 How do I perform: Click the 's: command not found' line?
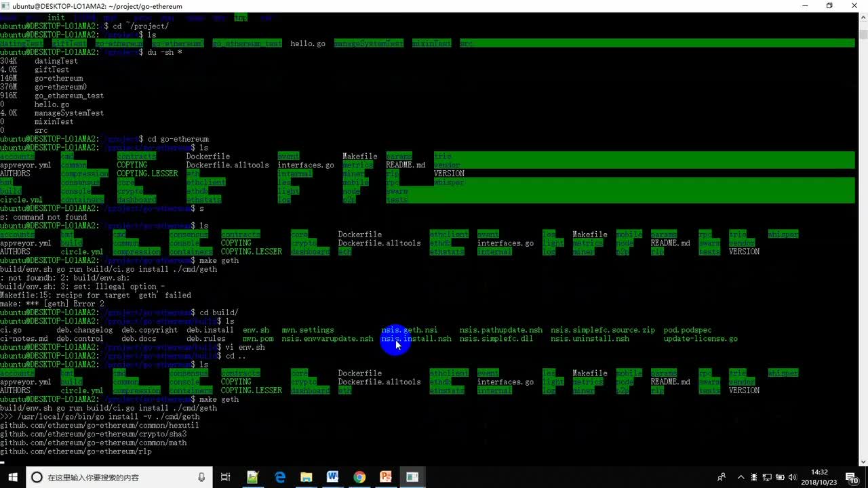[x=43, y=218]
